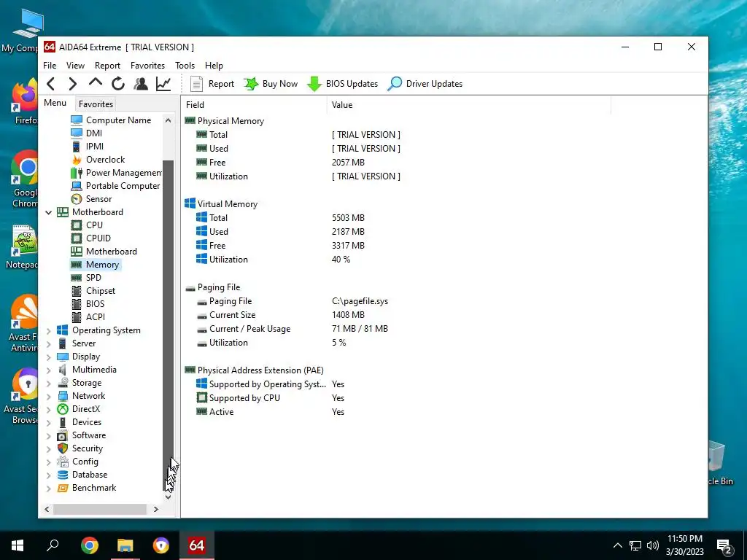Open user management from the person icon
Screen dimensions: 747x560
(x=141, y=84)
